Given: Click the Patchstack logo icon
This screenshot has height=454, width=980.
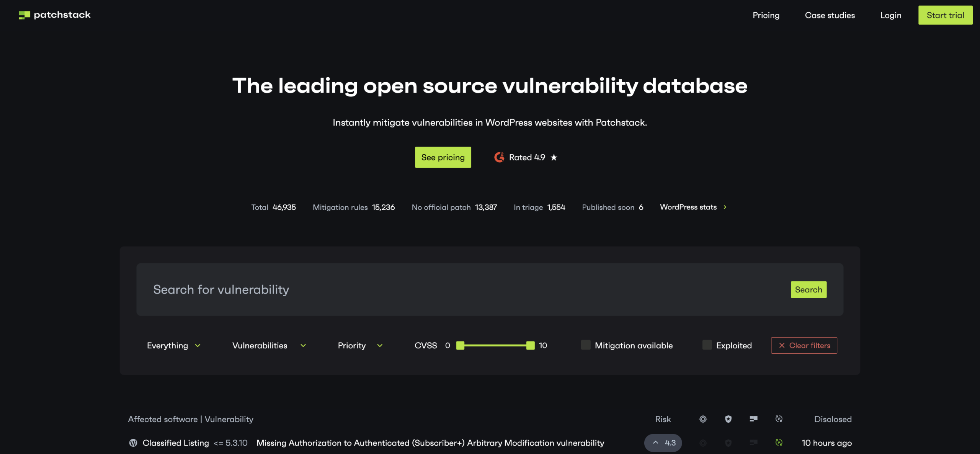Looking at the screenshot, I should [24, 15].
